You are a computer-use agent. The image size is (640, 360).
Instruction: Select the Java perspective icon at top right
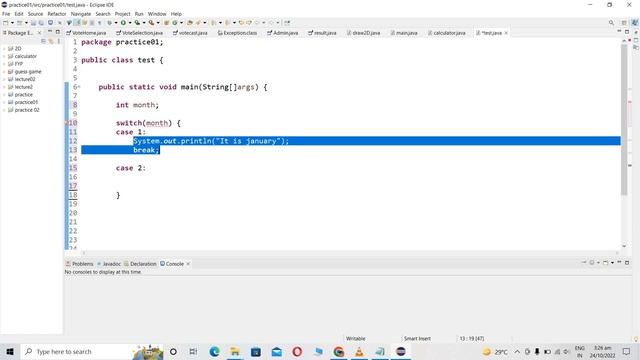(x=635, y=22)
